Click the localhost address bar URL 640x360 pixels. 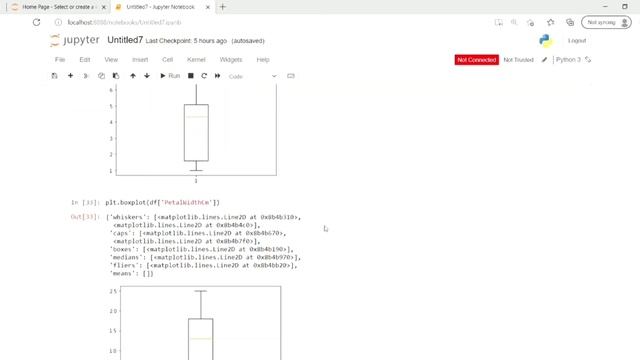click(124, 22)
